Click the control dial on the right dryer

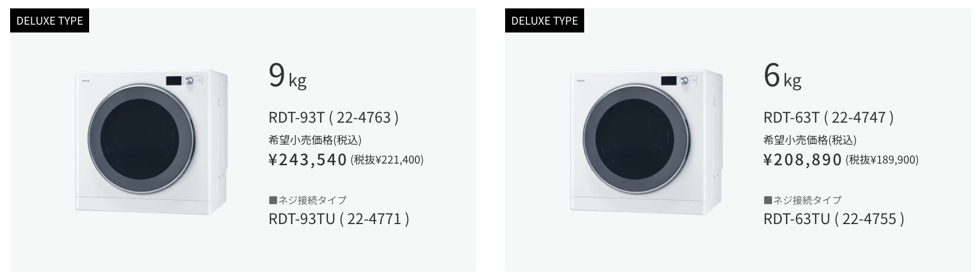click(685, 81)
